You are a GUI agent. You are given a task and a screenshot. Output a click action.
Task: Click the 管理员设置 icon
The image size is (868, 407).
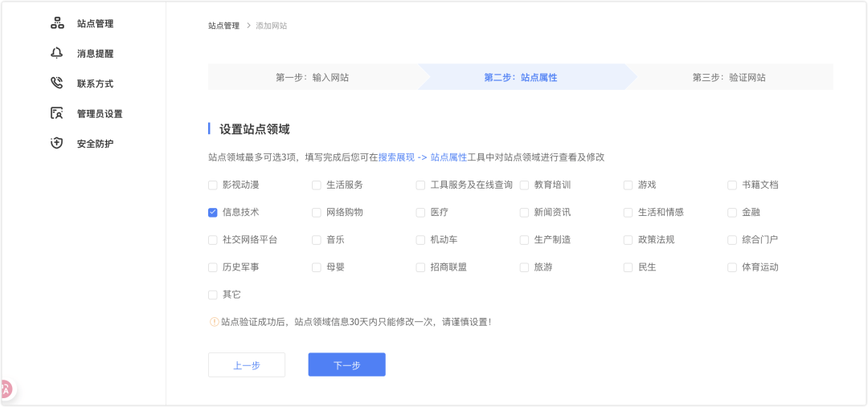point(57,113)
